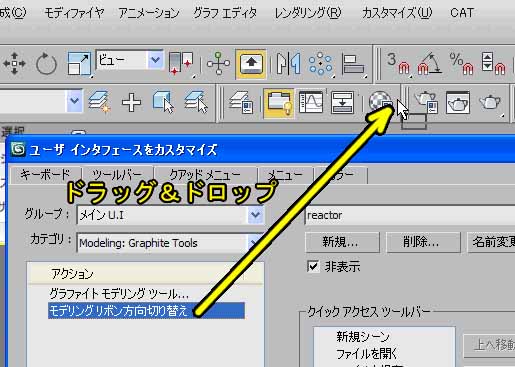Switch to the メニュー tab
This screenshot has width=515, height=367.
pos(285,175)
